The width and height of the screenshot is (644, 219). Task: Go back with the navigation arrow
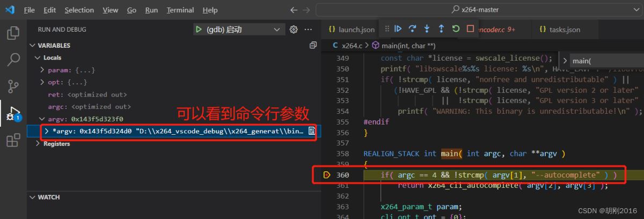point(294,10)
